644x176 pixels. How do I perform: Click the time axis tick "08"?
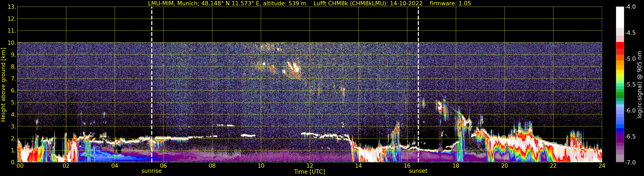(x=212, y=166)
